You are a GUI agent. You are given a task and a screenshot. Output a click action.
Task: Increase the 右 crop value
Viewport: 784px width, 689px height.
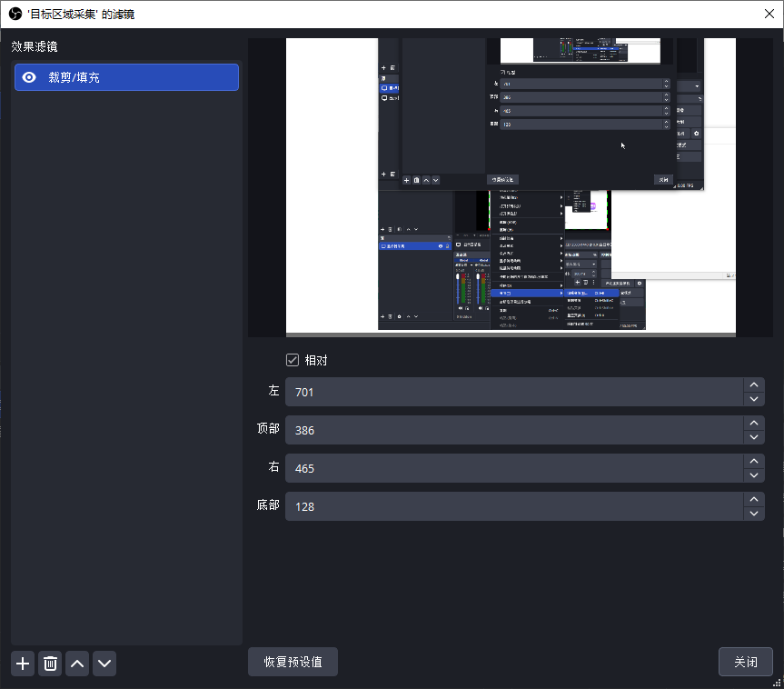pyautogui.click(x=754, y=461)
